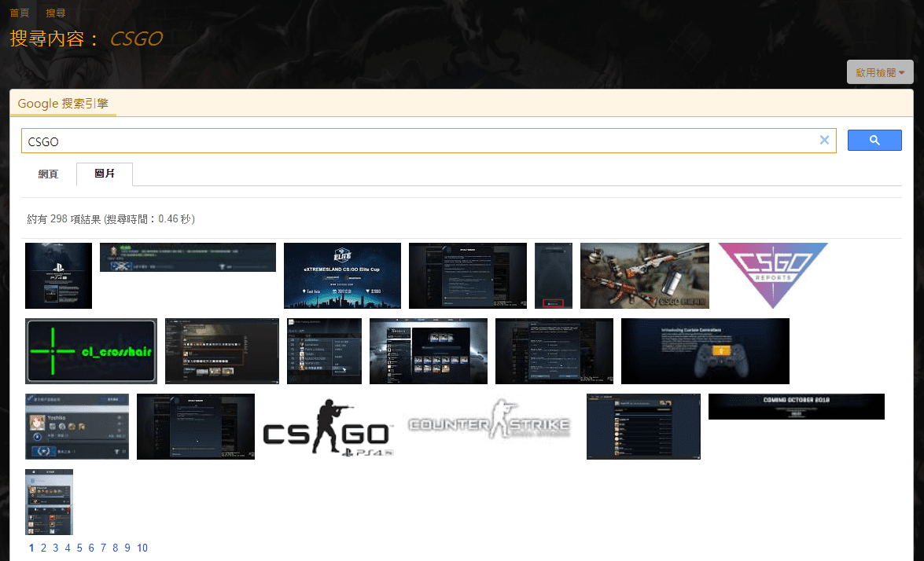Go to 首頁 breadcrumb link
This screenshot has height=561, width=924.
coord(20,13)
